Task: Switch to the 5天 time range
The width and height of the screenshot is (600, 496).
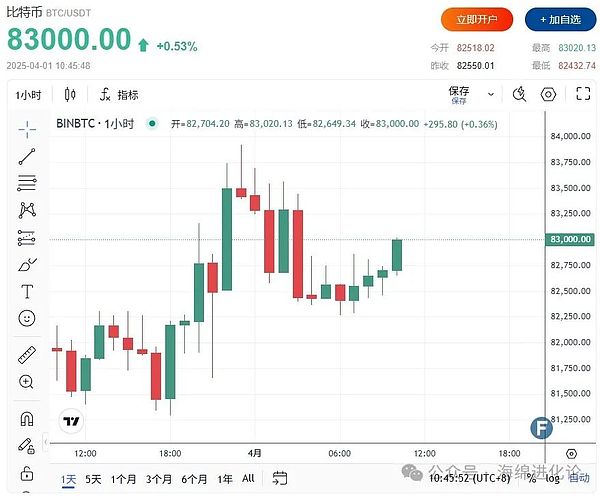Action: (x=93, y=479)
